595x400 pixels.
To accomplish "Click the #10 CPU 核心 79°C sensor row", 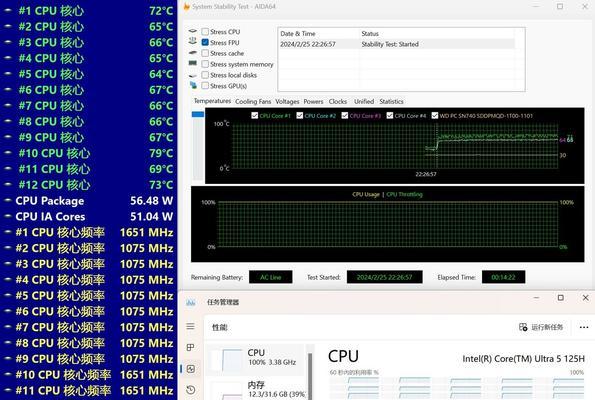I will click(89, 153).
